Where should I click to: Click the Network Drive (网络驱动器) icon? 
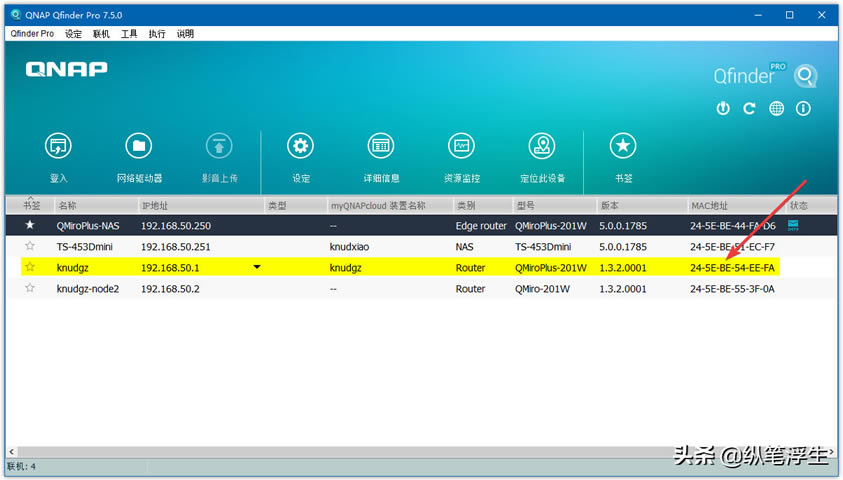point(139,146)
